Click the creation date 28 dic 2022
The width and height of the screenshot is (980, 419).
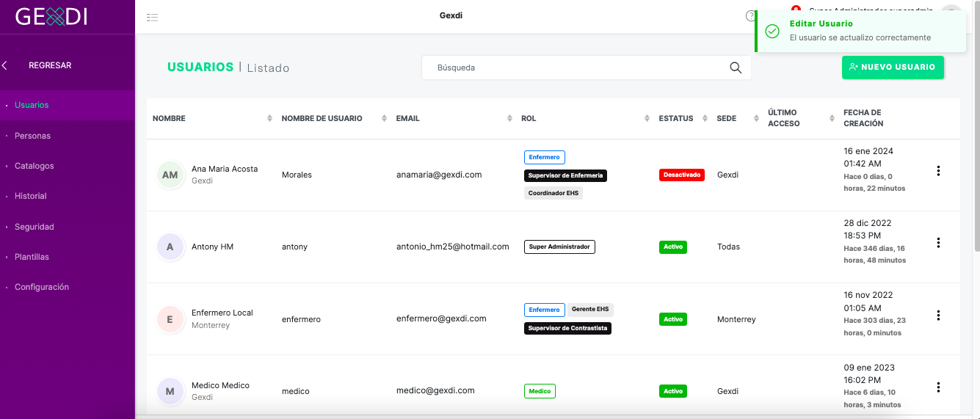point(868,223)
